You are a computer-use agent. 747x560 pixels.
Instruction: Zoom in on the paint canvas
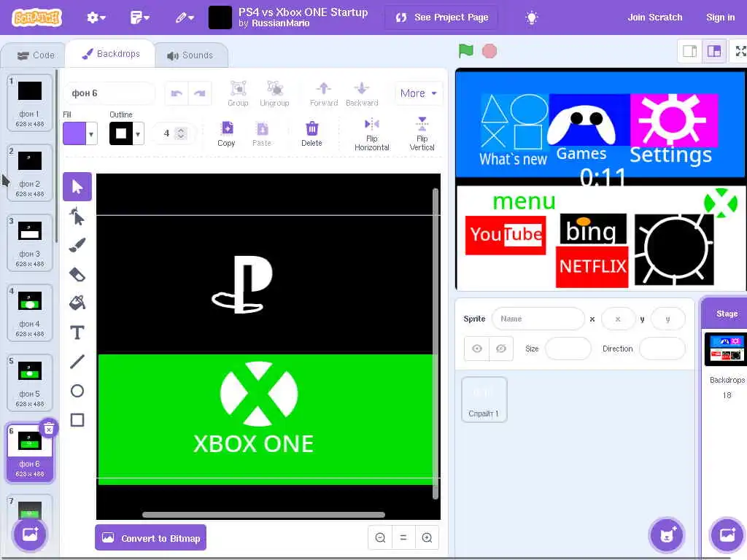[427, 537]
